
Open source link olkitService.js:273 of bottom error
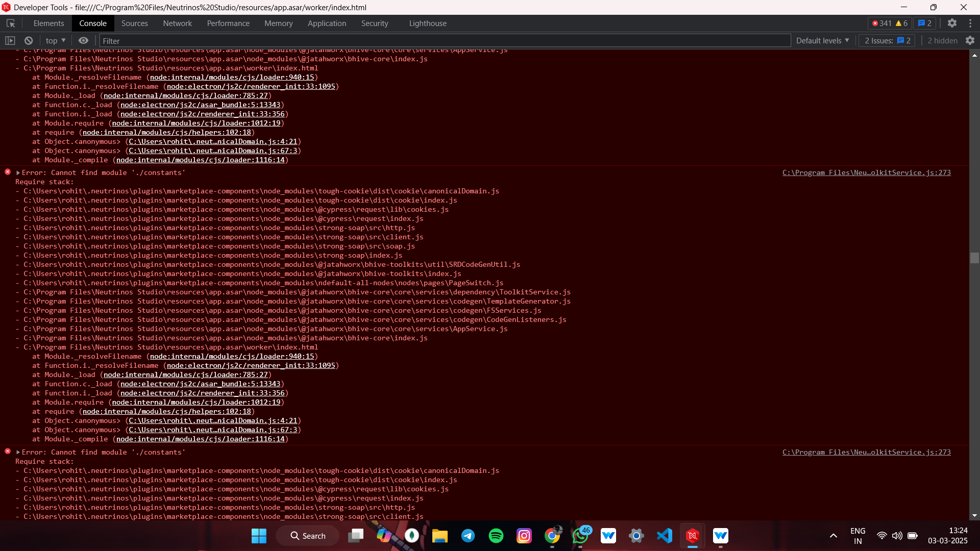tap(867, 453)
